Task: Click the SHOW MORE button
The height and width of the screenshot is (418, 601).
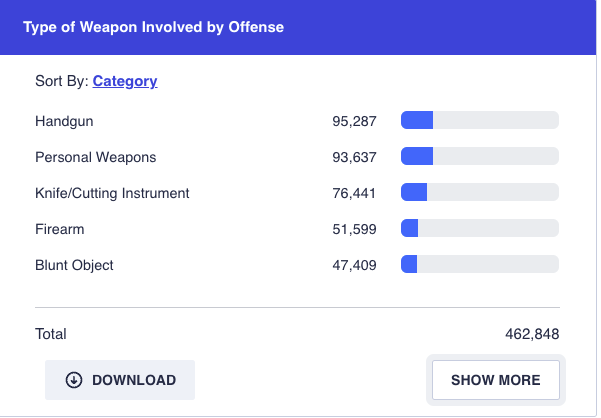Action: pos(496,380)
